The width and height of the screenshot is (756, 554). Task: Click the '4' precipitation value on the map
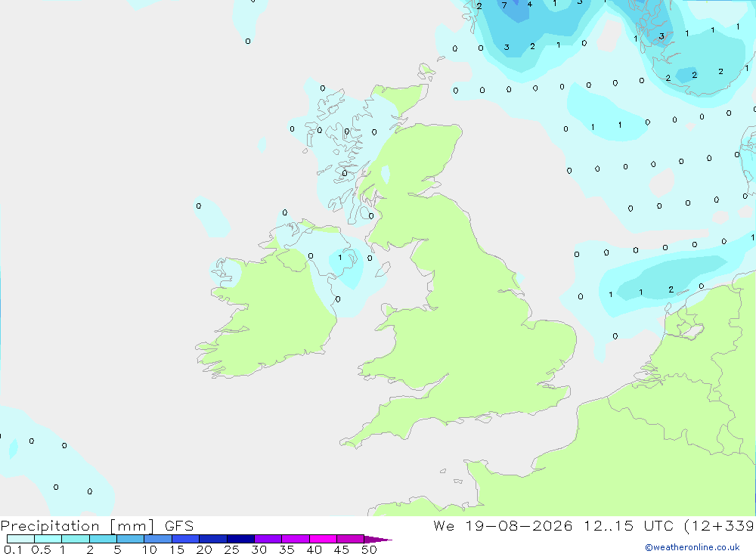tap(530, 5)
